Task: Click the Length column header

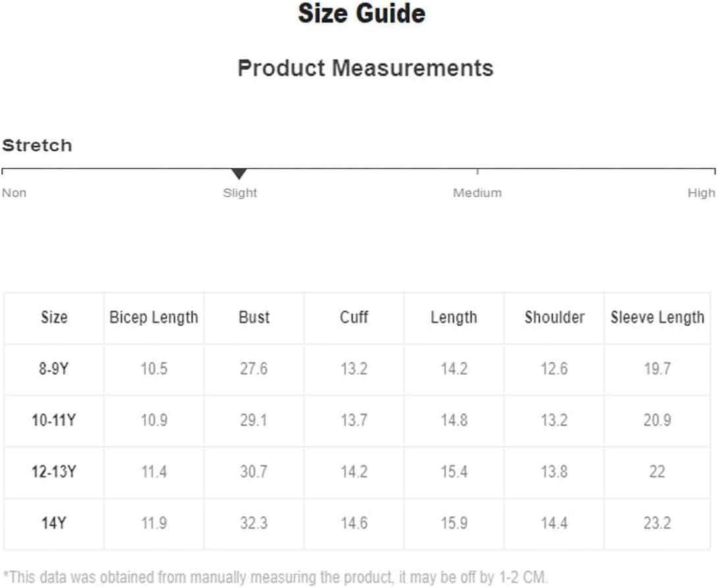Action: click(454, 318)
